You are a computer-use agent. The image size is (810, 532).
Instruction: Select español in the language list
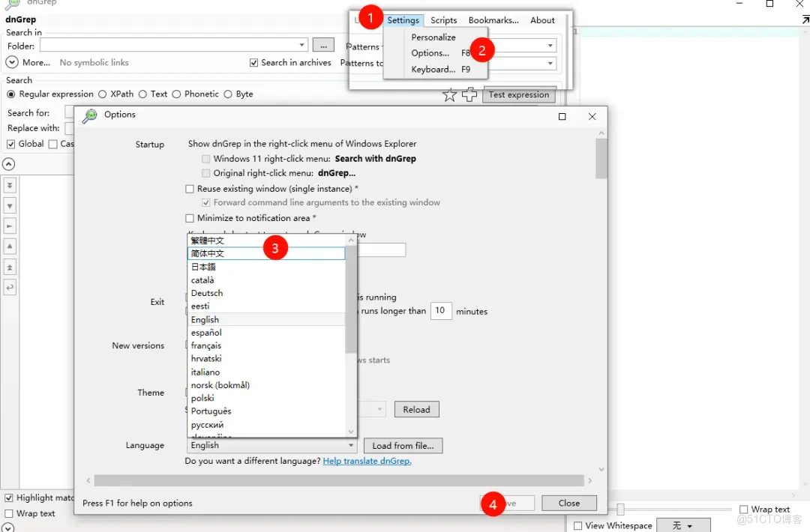point(266,333)
